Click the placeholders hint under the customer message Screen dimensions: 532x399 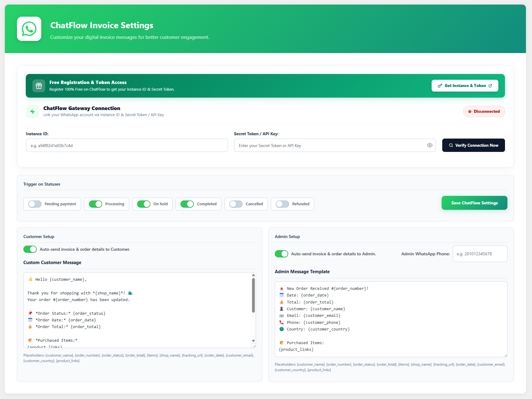click(x=139, y=358)
